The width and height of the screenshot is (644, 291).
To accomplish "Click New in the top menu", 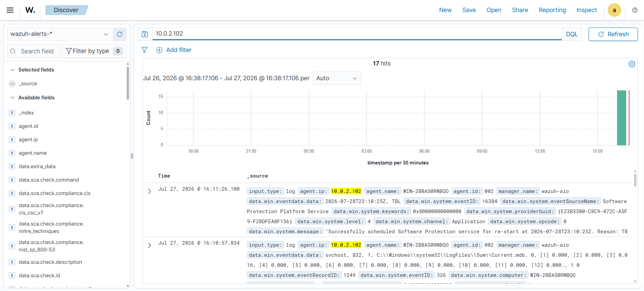I will [x=445, y=10].
